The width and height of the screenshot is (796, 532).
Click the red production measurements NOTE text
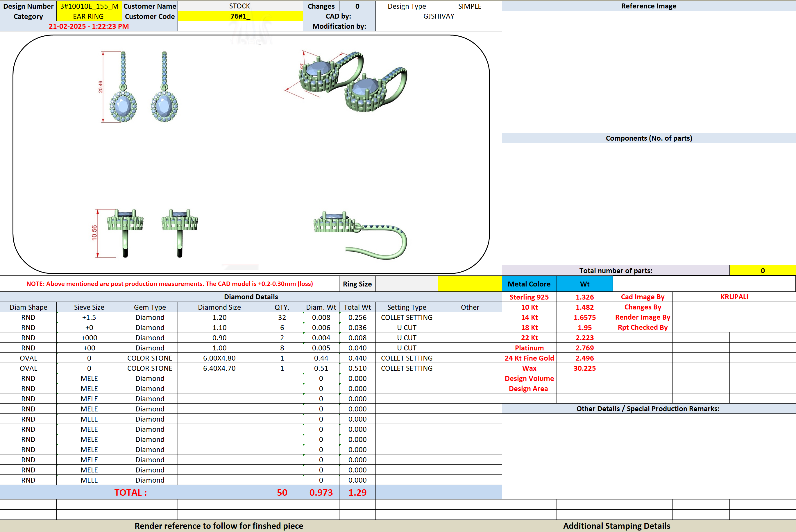[x=170, y=284]
